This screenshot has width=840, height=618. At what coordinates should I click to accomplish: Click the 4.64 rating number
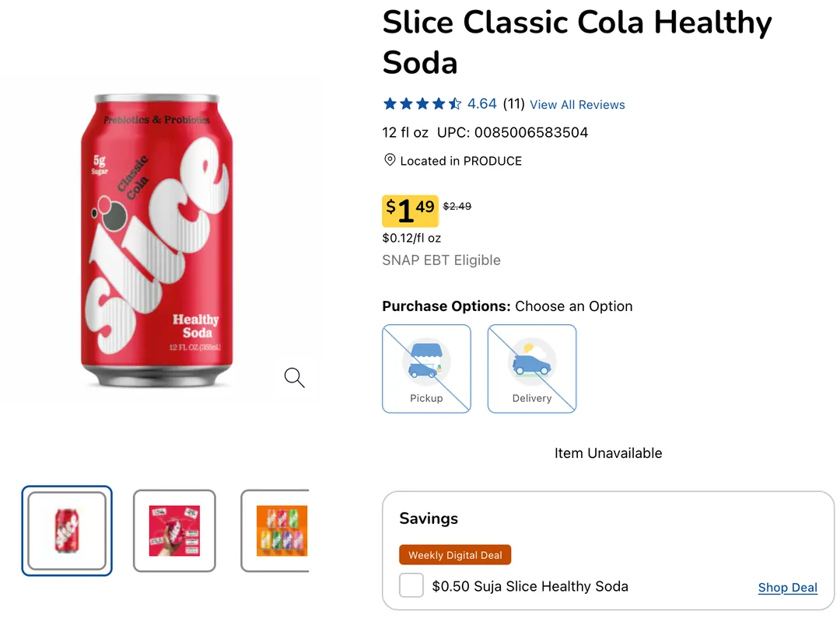click(481, 104)
